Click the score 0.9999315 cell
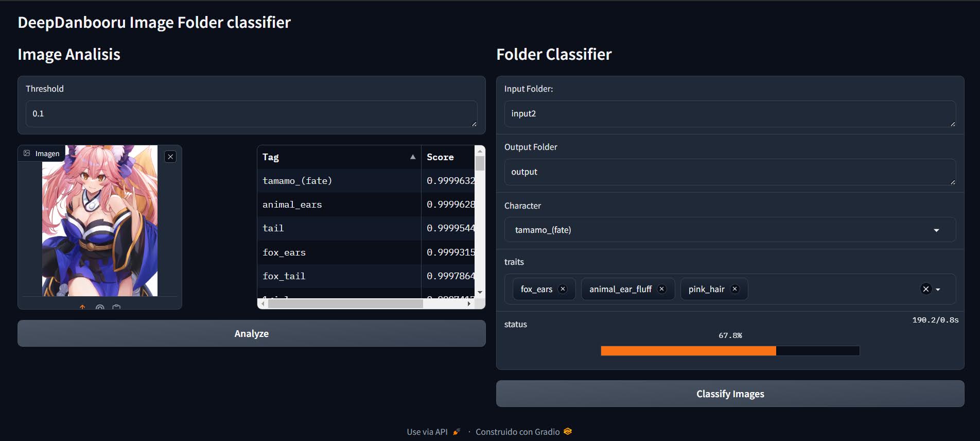This screenshot has width=980, height=441. 448,252
